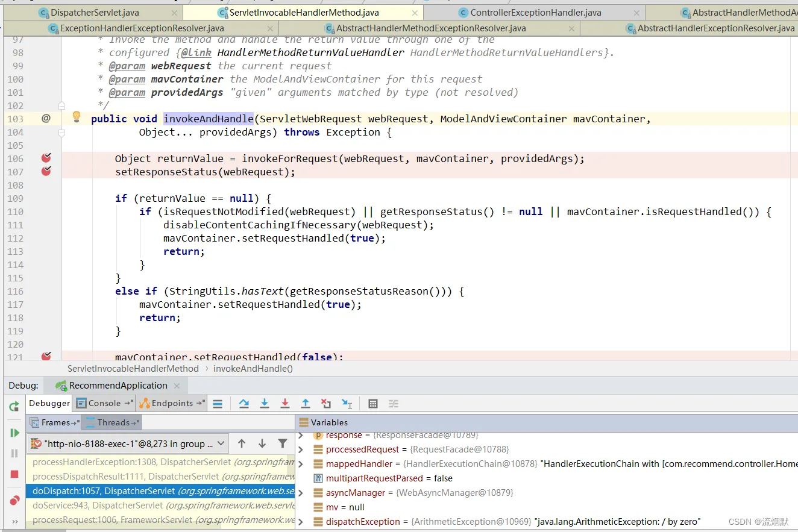Click setResponseStatus call on line 107

click(x=166, y=172)
